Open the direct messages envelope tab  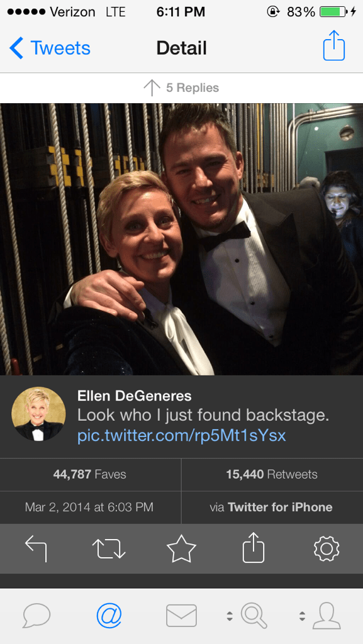pos(181,616)
